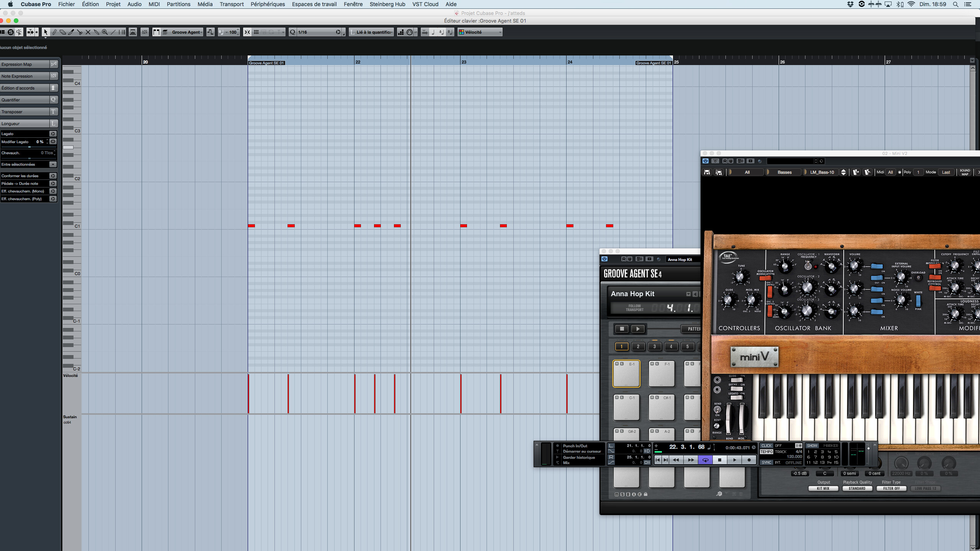Select the Erase tool in toolbar
980x551 pixels.
tap(63, 32)
